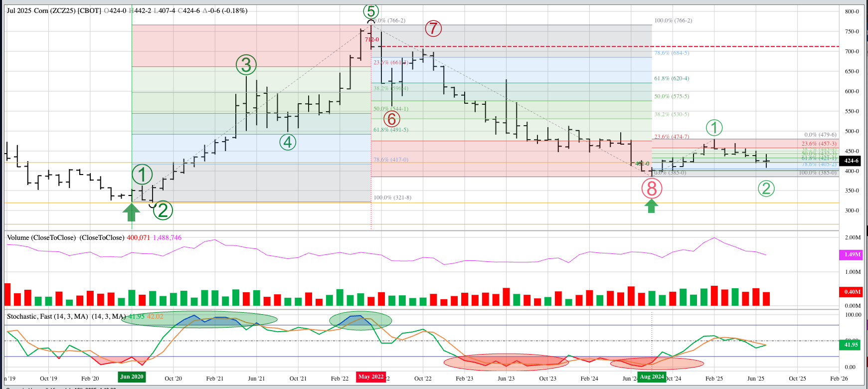Click the green "Aug 2024" date marker

click(652, 377)
